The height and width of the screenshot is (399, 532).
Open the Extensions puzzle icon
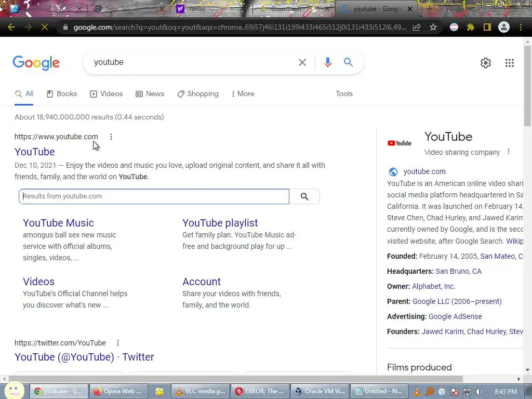click(471, 27)
